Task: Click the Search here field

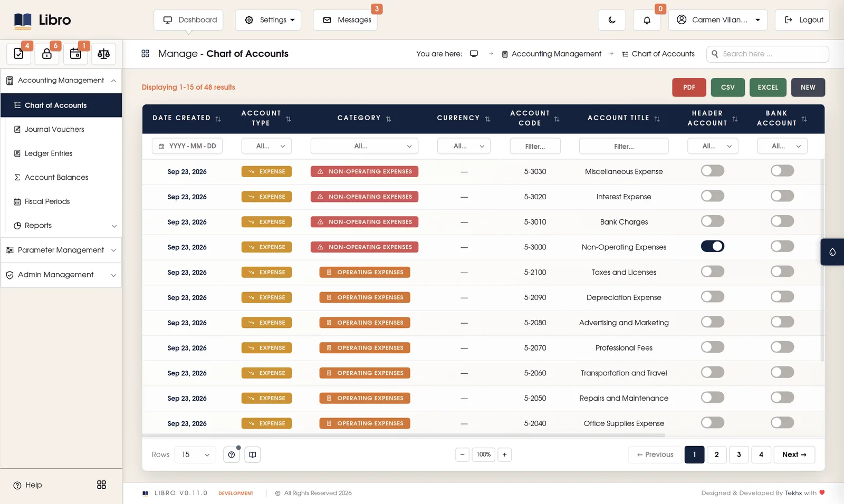Action: pos(768,54)
